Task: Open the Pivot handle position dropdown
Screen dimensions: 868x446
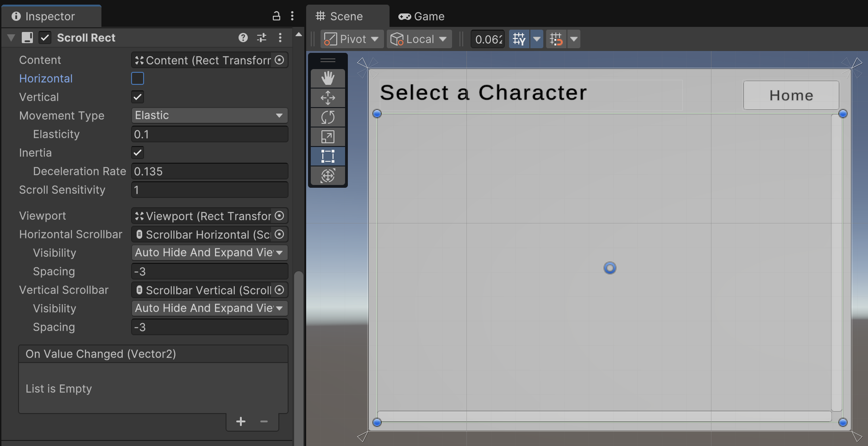Action: click(351, 39)
